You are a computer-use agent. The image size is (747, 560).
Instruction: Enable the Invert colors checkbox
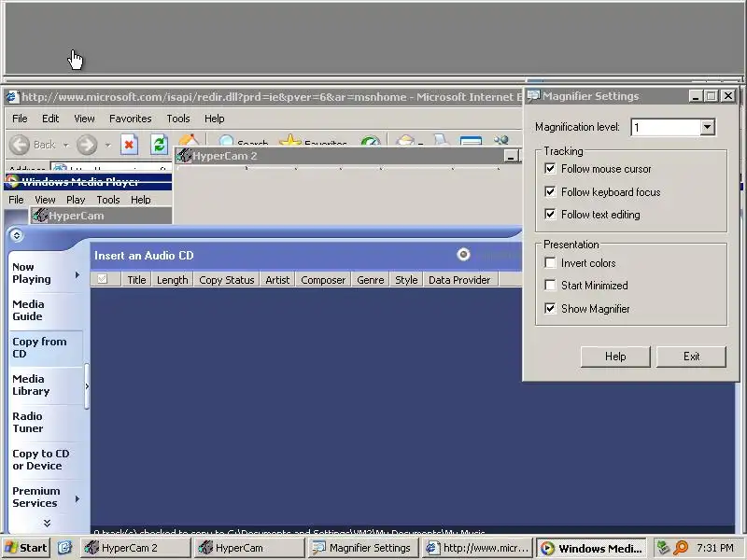click(550, 263)
